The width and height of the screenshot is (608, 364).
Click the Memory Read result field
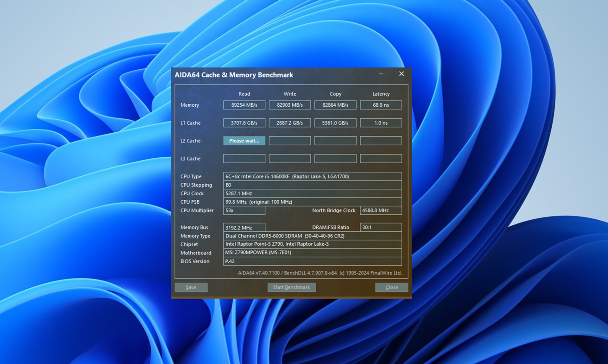pyautogui.click(x=244, y=105)
